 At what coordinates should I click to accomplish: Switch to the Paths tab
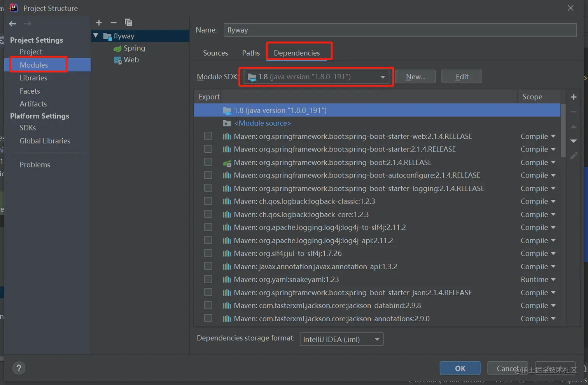(251, 53)
